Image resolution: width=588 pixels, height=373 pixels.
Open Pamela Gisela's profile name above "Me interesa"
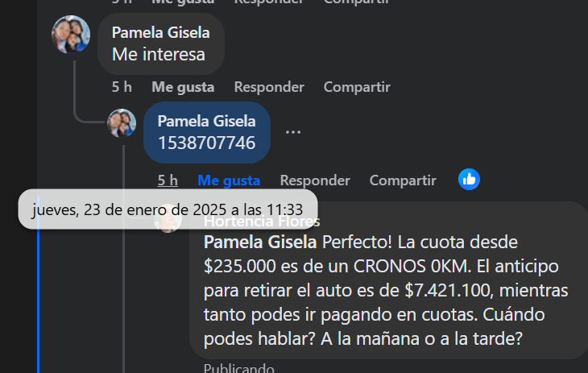coord(160,33)
